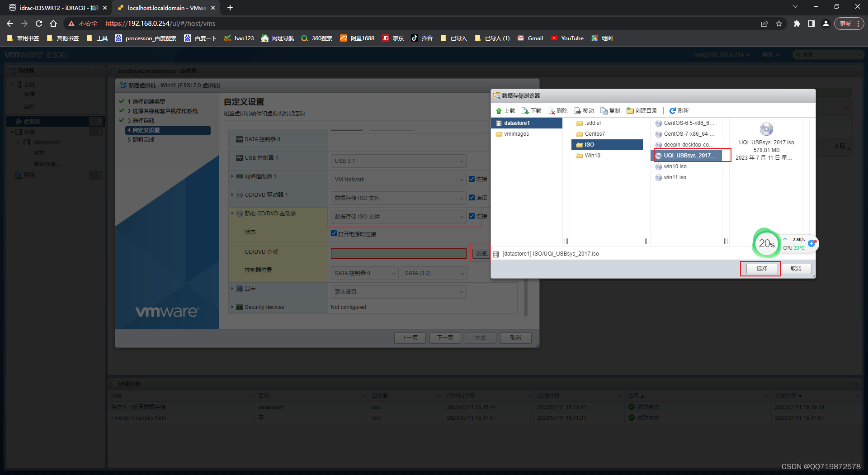Open the browser extensions puzzle icon
This screenshot has width=868, height=475.
click(797, 24)
